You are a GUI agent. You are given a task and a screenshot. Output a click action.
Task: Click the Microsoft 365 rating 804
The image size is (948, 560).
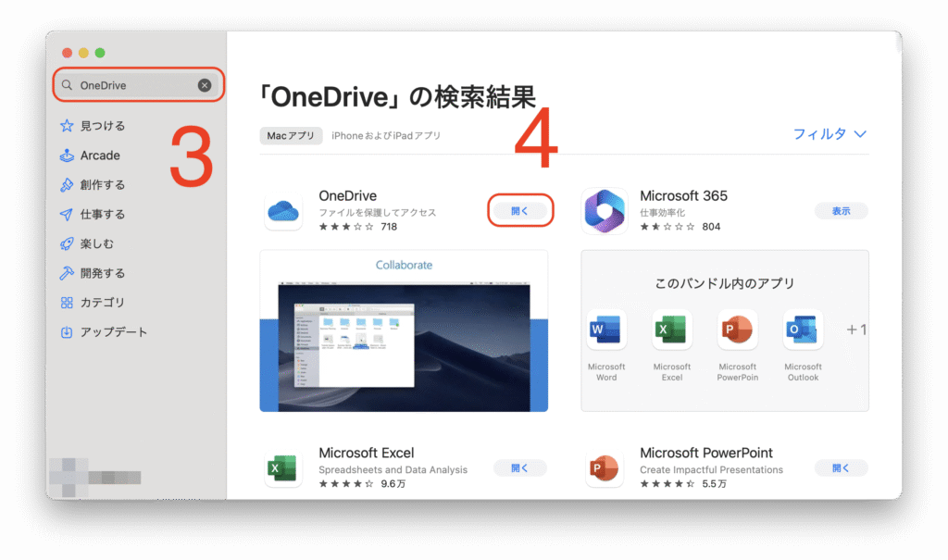[x=680, y=227]
